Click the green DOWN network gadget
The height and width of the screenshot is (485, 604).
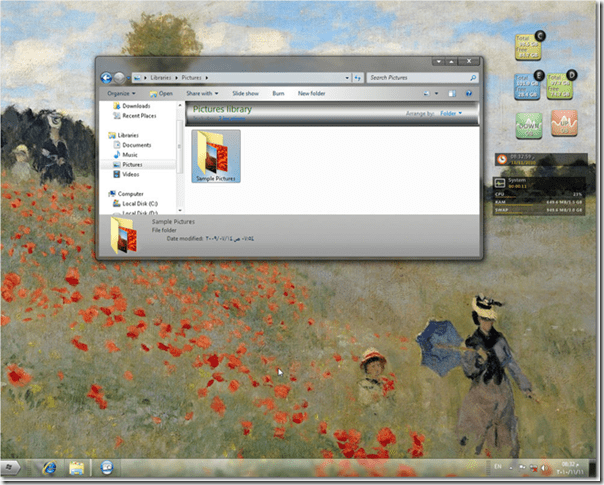pos(529,126)
